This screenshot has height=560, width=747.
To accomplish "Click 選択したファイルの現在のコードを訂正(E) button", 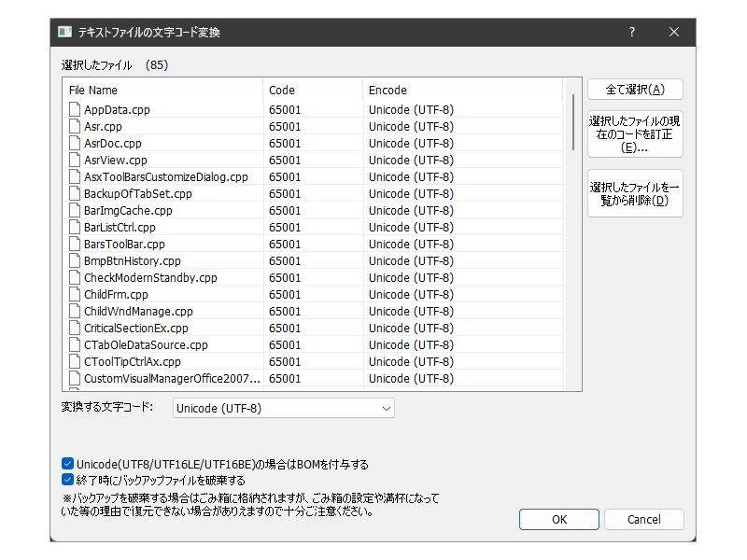I will click(x=635, y=133).
